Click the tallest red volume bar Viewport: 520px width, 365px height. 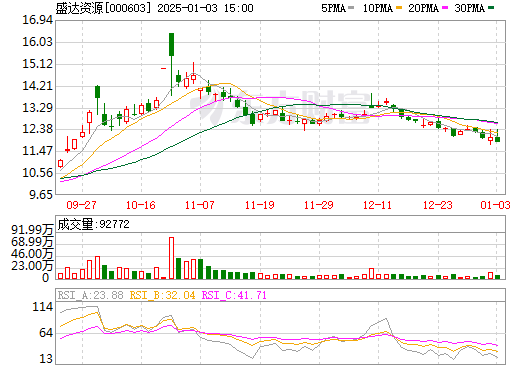[x=171, y=258]
